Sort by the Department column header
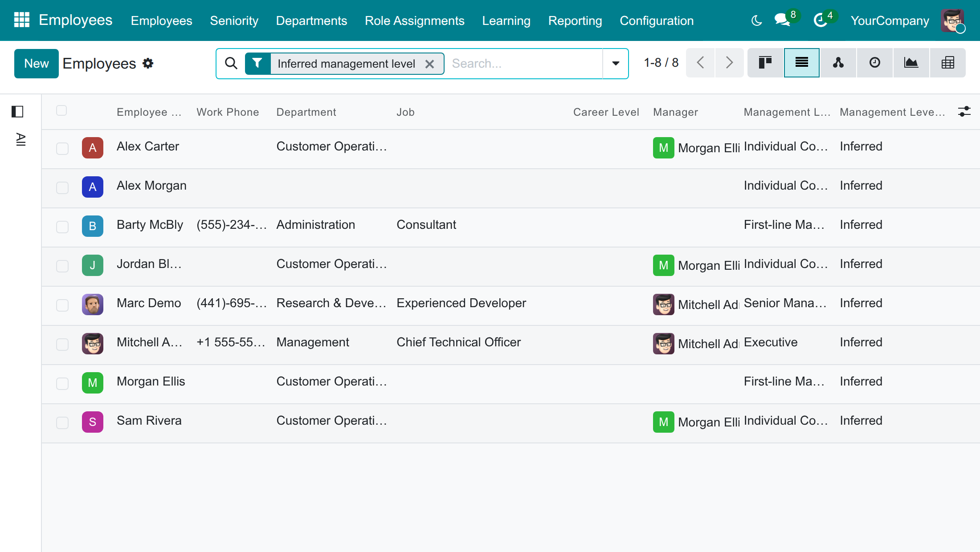Viewport: 980px width, 552px height. coord(306,112)
